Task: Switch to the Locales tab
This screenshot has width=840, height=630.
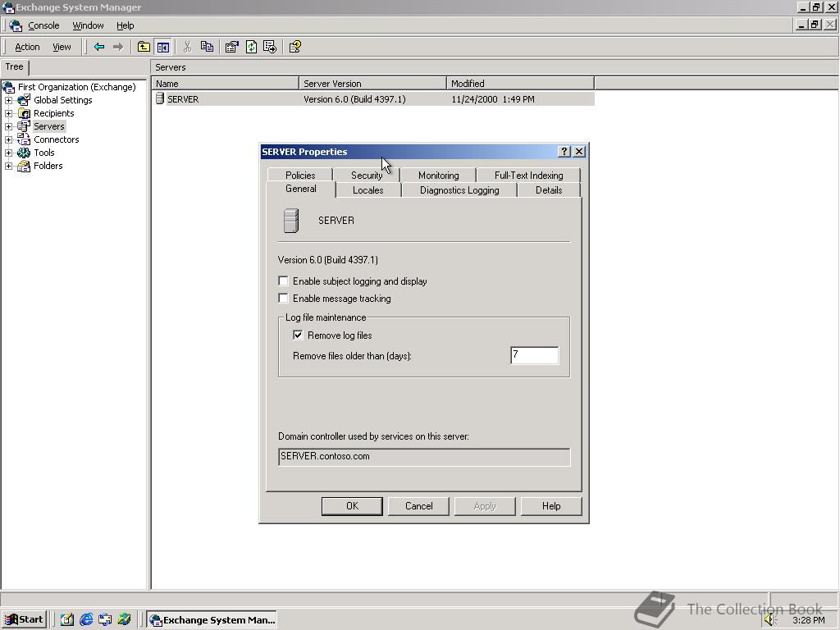Action: (x=368, y=190)
